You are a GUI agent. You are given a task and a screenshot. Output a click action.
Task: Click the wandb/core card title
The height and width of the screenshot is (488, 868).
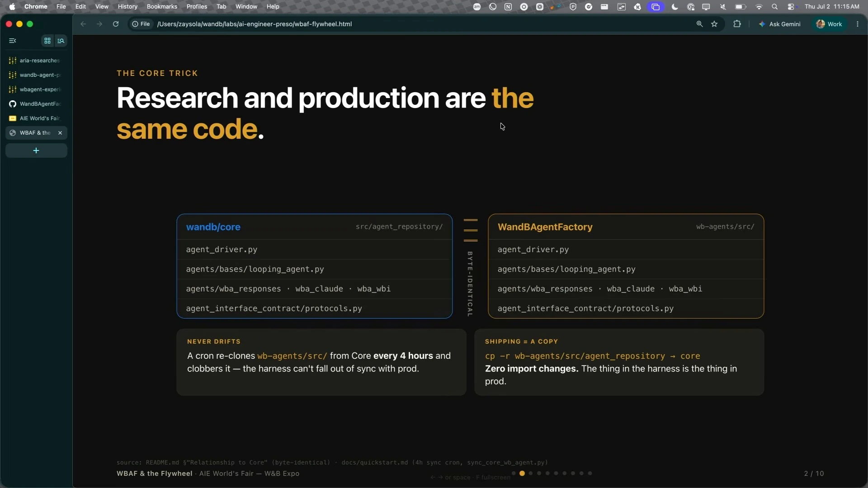pos(213,227)
